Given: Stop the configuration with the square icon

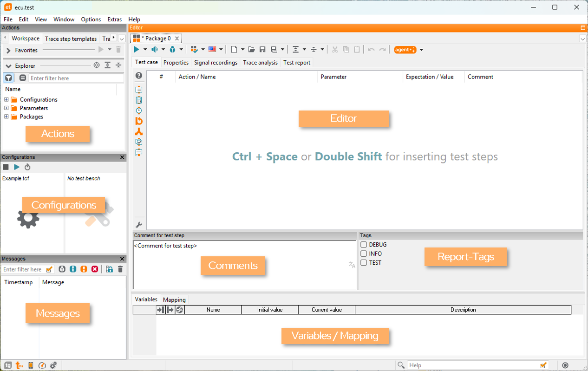Looking at the screenshot, I should (x=6, y=167).
